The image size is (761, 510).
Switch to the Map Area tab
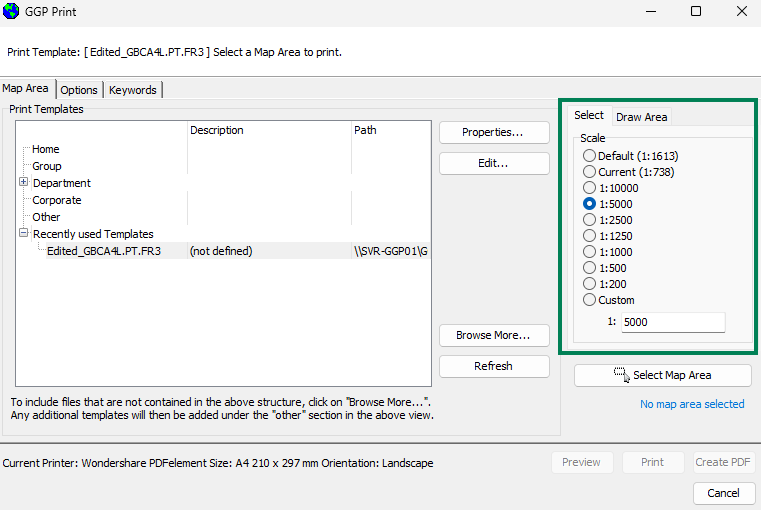click(25, 88)
